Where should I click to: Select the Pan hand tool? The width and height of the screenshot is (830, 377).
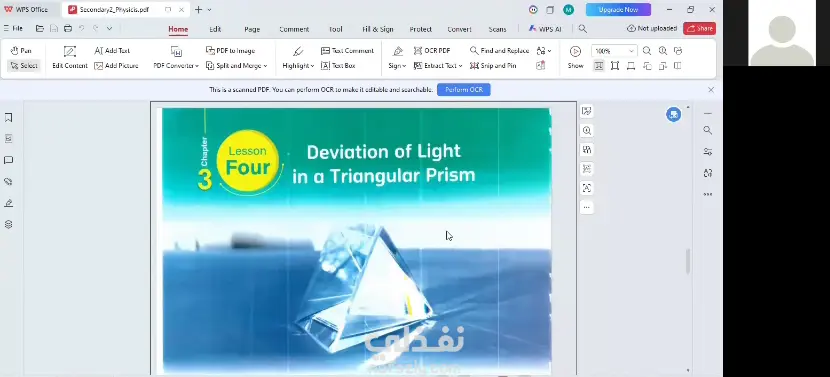click(21, 51)
